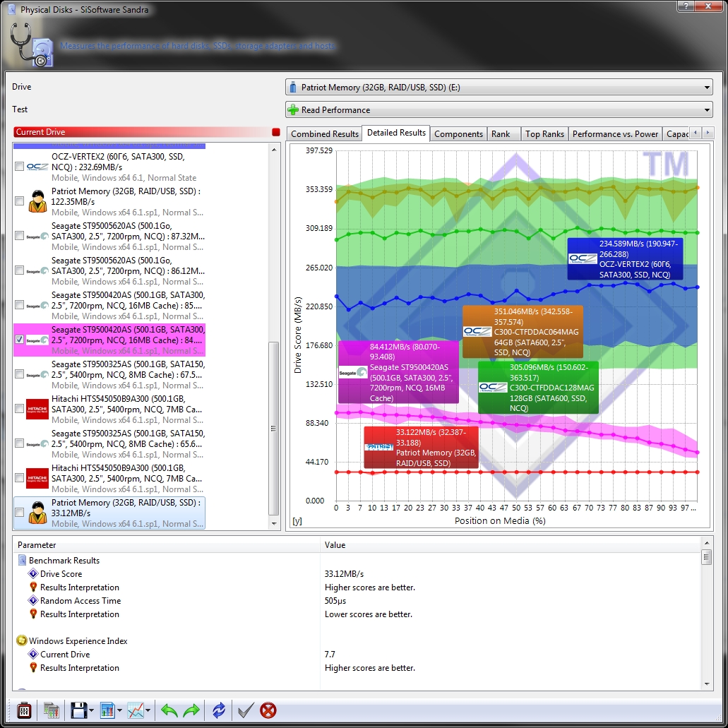Click the bar chart view icon
Viewport: 728px width, 728px height.
pyautogui.click(x=107, y=710)
